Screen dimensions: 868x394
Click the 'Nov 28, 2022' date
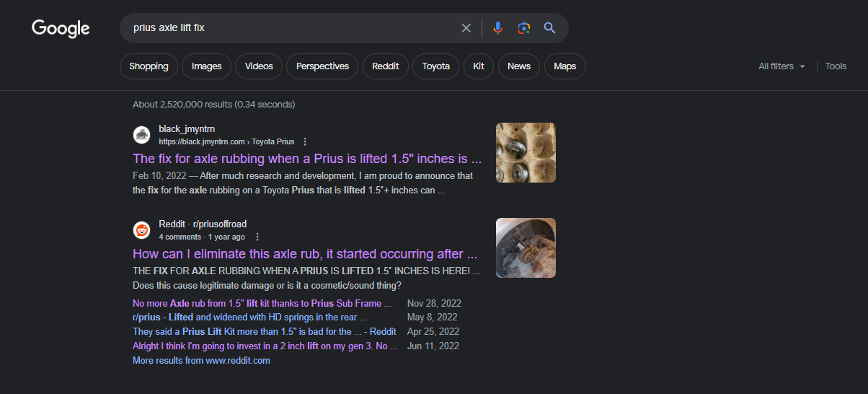pyautogui.click(x=434, y=303)
